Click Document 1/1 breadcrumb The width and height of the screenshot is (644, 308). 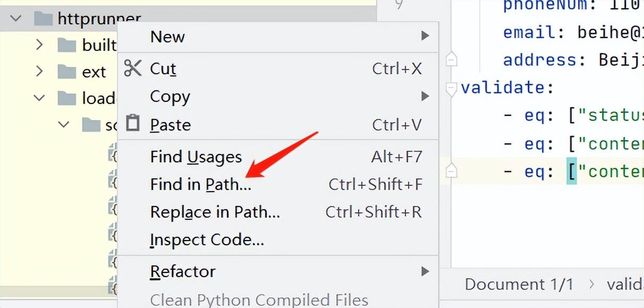point(519,284)
